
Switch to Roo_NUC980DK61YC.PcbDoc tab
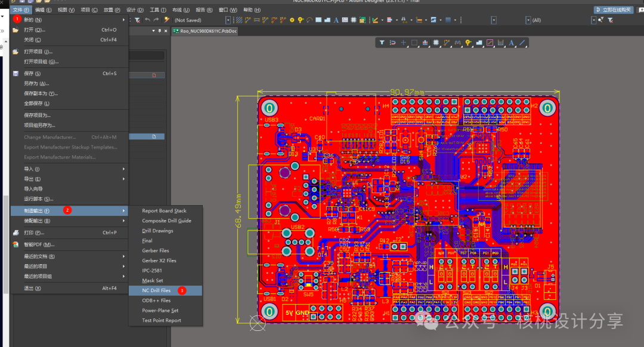205,31
